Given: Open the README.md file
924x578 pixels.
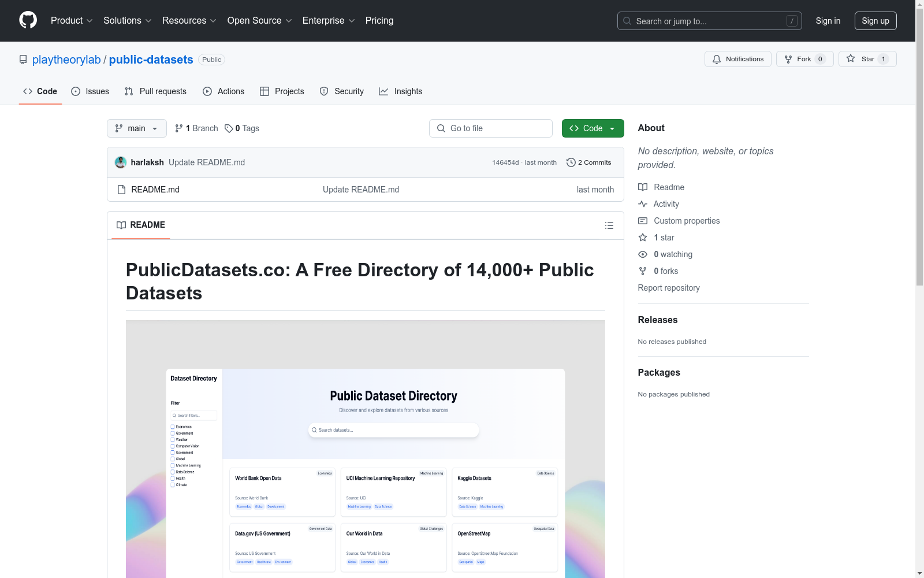Looking at the screenshot, I should [x=155, y=190].
